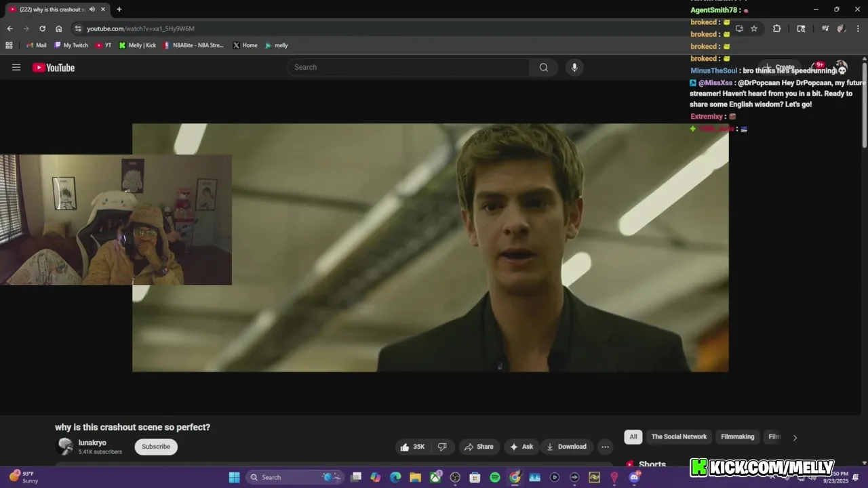This screenshot has height=488, width=868.
Task: Open Copilot from taskbar
Action: pos(376,477)
